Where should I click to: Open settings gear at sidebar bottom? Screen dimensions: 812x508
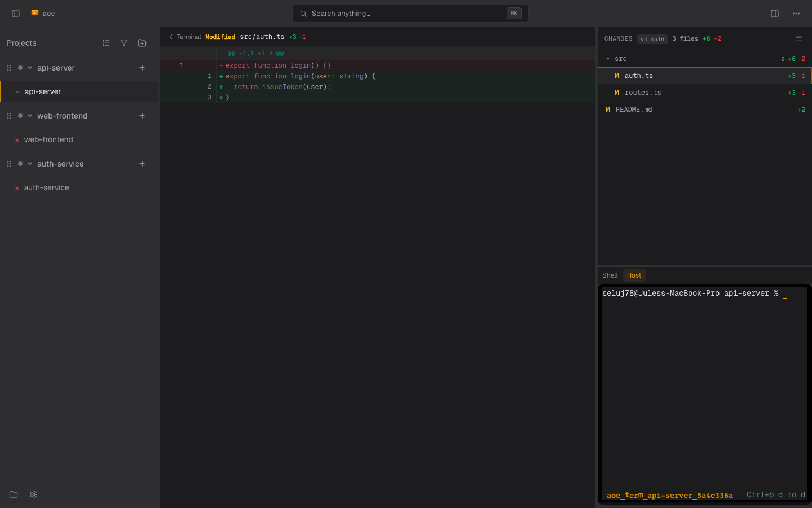[x=34, y=494]
